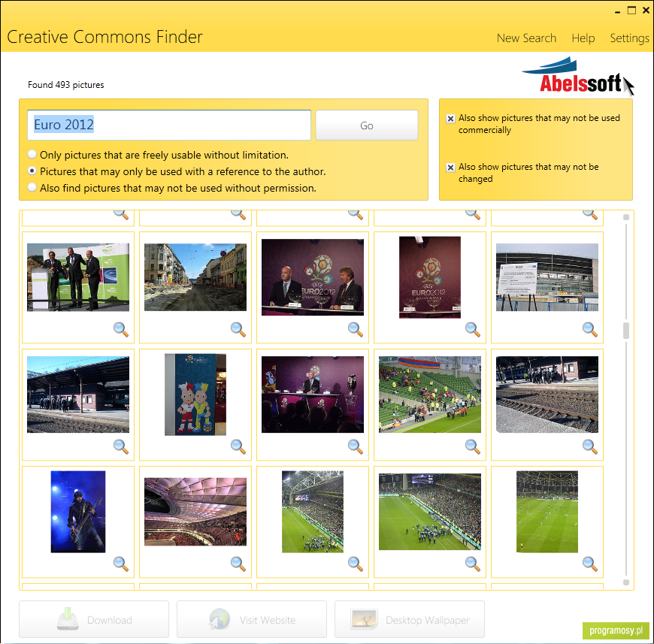This screenshot has height=644, width=654.
Task: Enlarge the Euro 2012 mascots picture via magnifier
Action: click(238, 446)
